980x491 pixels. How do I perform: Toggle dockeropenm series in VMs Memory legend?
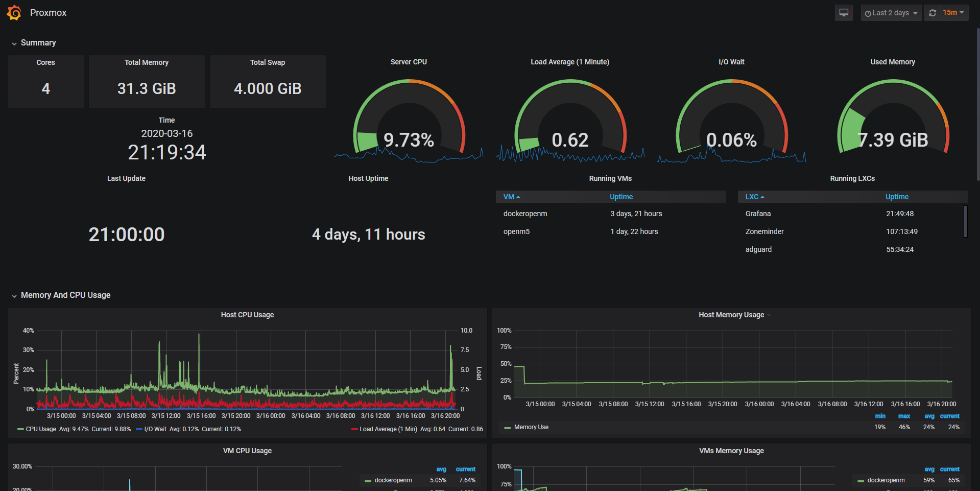[886, 480]
